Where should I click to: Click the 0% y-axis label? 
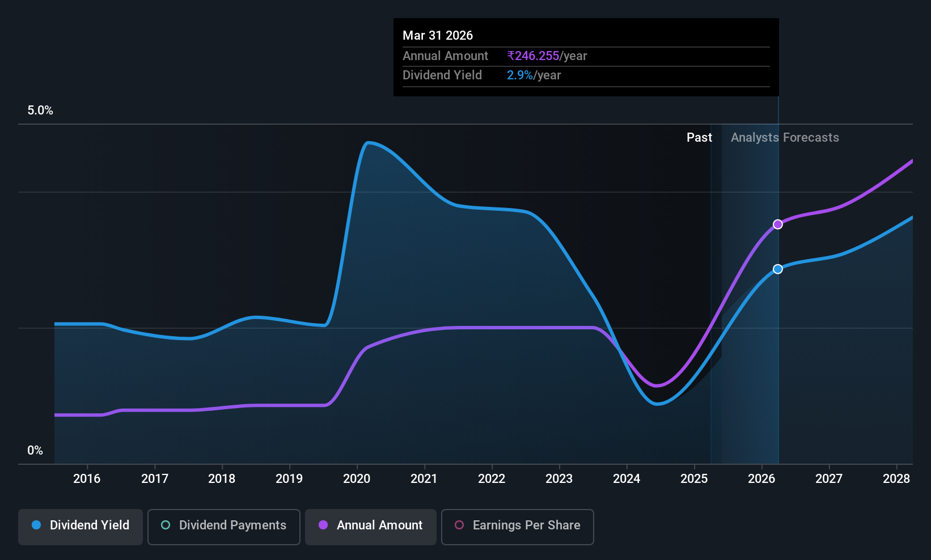click(35, 451)
